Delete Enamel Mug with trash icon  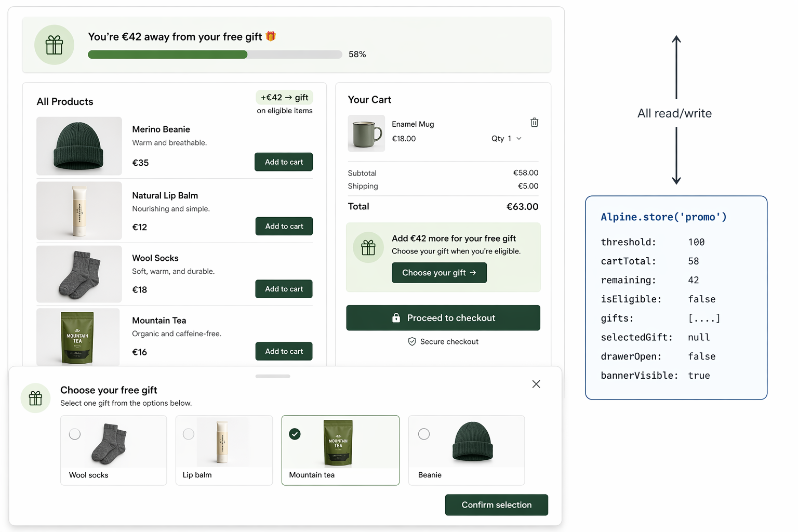tap(534, 123)
